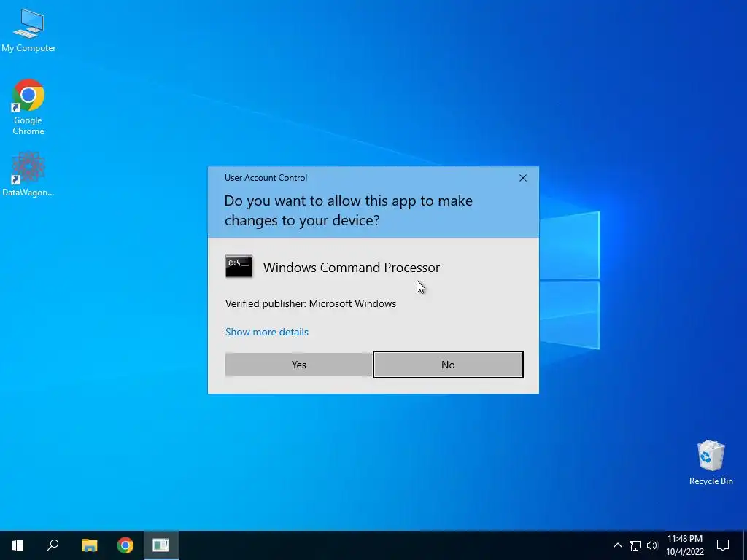Open the Windows Start menu
The height and width of the screenshot is (560, 747).
(18, 545)
